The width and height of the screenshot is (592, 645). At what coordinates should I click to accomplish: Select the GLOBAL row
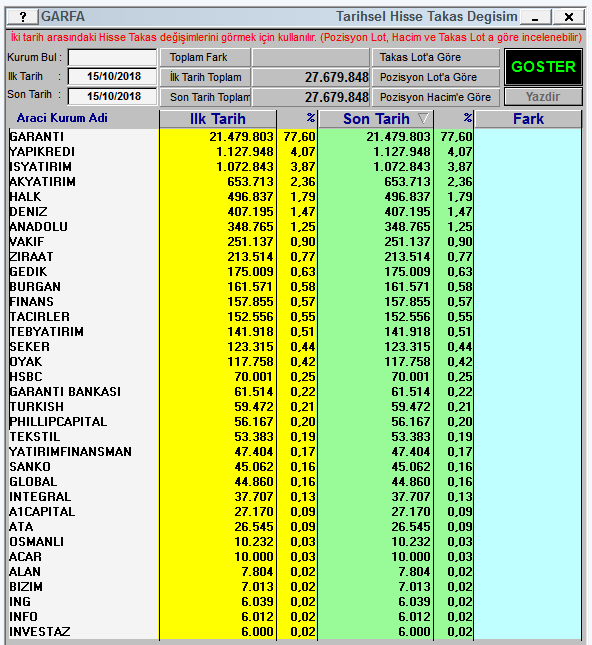(295, 482)
